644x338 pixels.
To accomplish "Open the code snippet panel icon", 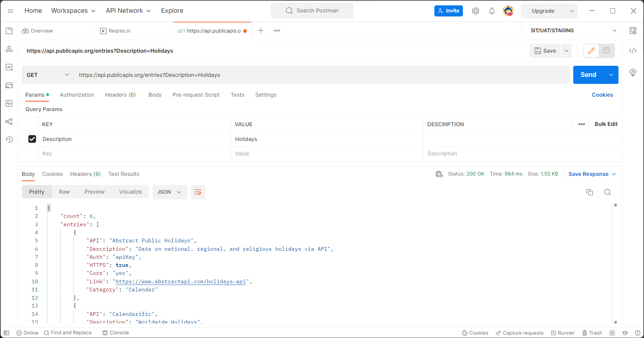I will pyautogui.click(x=633, y=51).
